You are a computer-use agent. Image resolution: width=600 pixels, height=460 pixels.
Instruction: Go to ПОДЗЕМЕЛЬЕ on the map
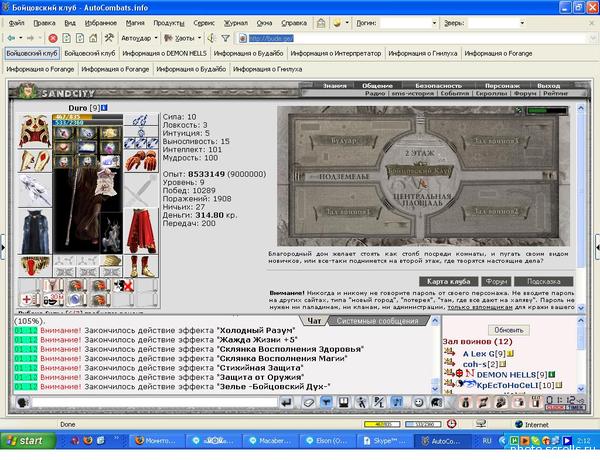344,176
